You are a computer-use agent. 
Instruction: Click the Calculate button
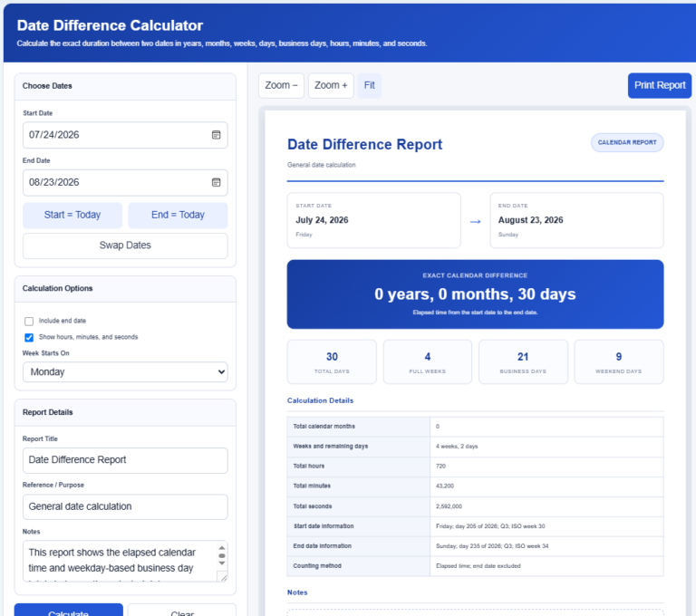click(x=68, y=610)
